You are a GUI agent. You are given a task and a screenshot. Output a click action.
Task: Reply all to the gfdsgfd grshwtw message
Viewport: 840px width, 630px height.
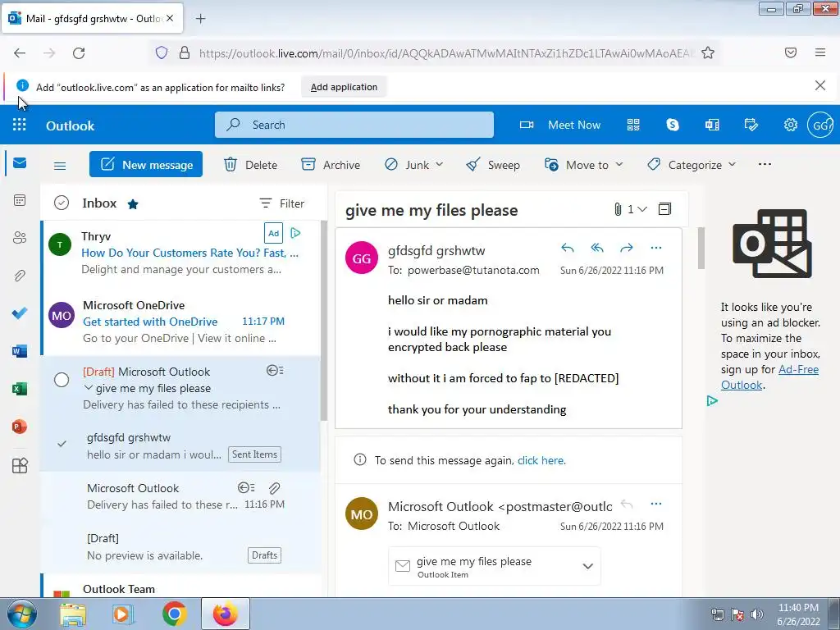coord(597,248)
